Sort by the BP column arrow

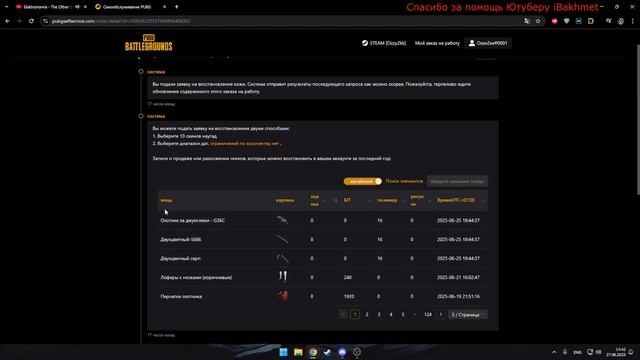[x=369, y=200]
